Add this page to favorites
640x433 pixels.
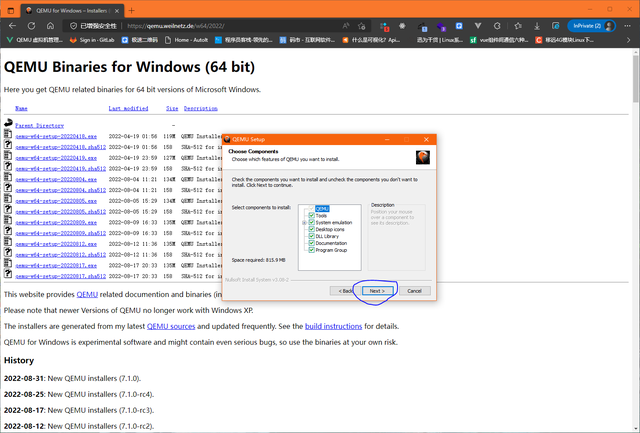pos(362,26)
